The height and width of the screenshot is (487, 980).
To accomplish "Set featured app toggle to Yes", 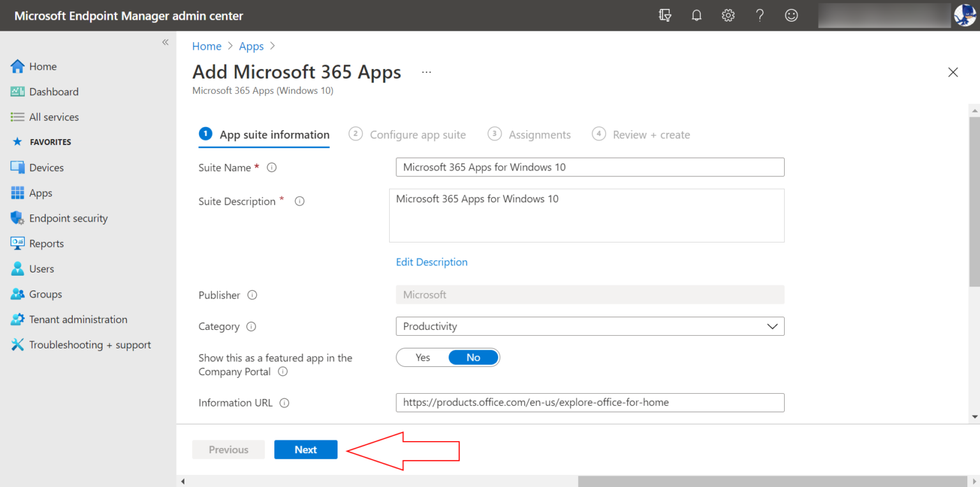I will 422,357.
